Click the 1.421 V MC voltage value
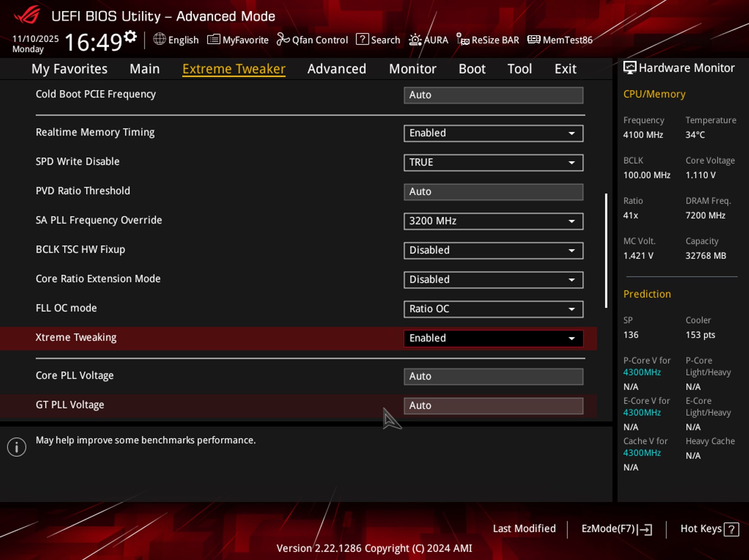The image size is (749, 560). click(638, 256)
